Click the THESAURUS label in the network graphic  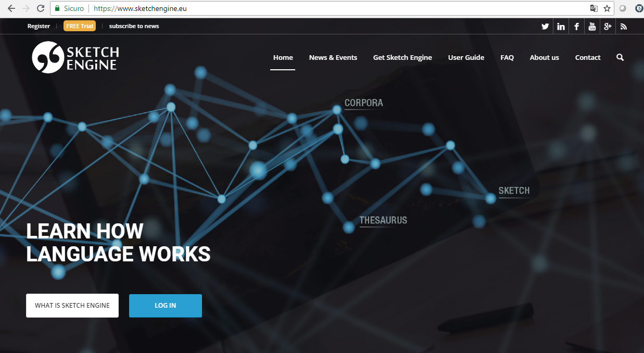(383, 220)
